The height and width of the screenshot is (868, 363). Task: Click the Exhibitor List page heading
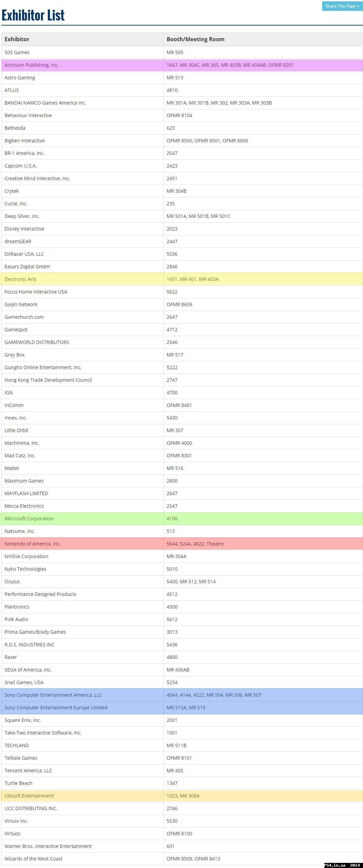[33, 15]
